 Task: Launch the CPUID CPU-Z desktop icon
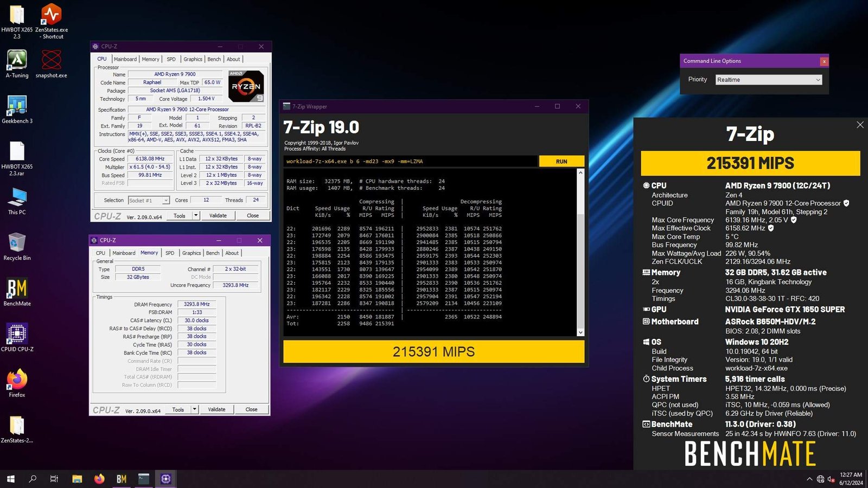17,334
